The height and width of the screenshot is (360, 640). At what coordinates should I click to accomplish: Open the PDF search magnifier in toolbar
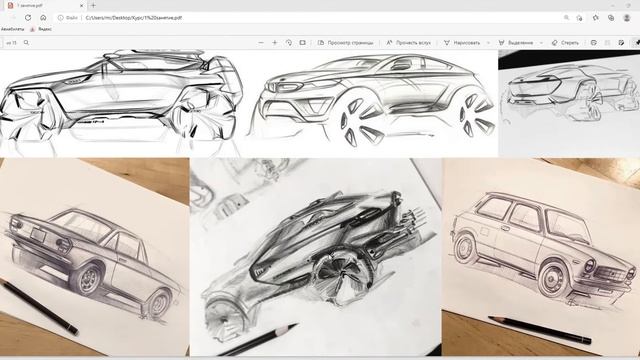coord(27,42)
